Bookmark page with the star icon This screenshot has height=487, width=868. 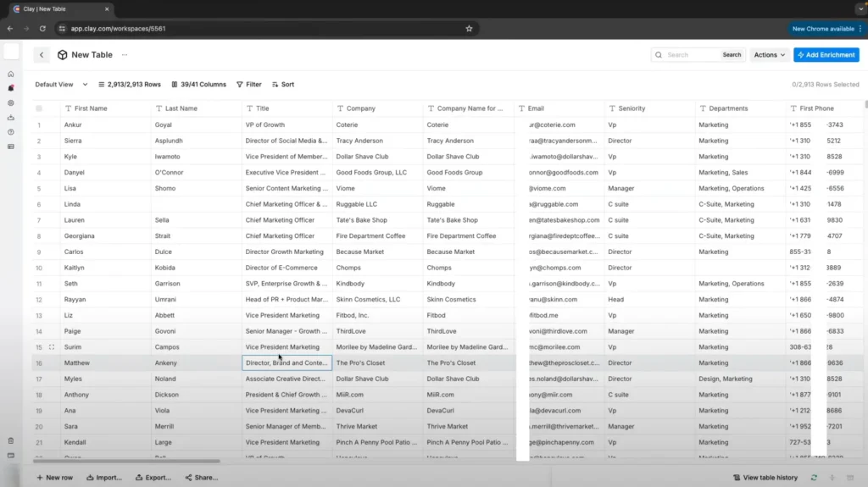469,28
